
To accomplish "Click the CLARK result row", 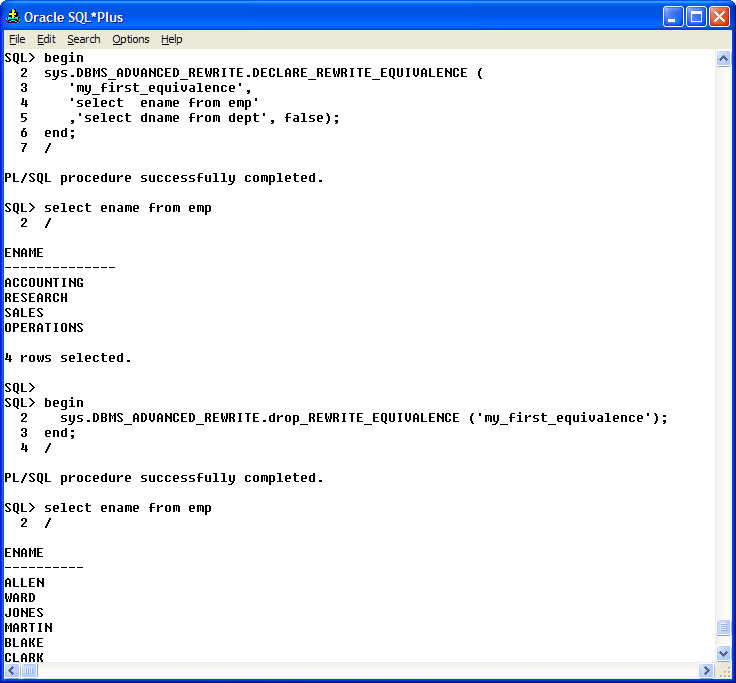I will (24, 657).
